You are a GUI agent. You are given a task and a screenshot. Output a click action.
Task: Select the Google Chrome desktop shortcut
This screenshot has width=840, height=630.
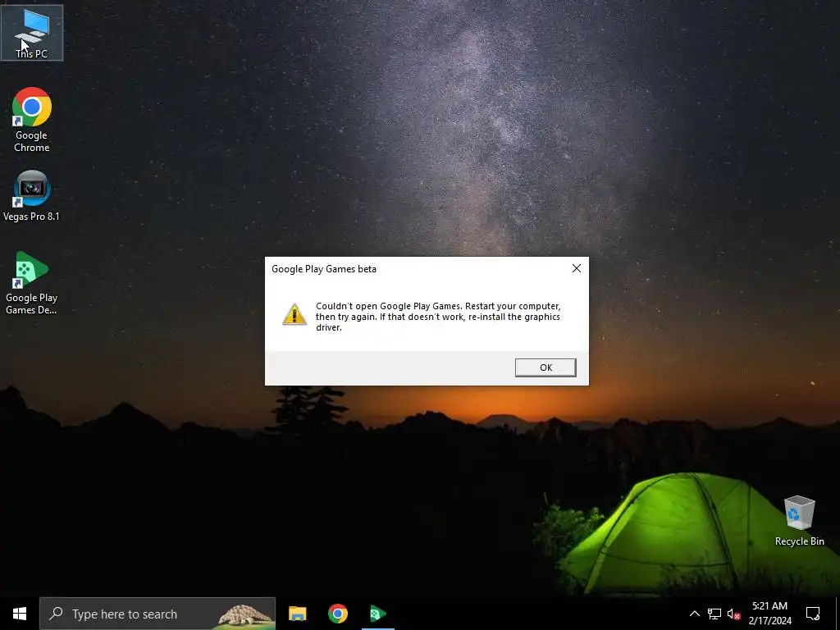tap(32, 120)
